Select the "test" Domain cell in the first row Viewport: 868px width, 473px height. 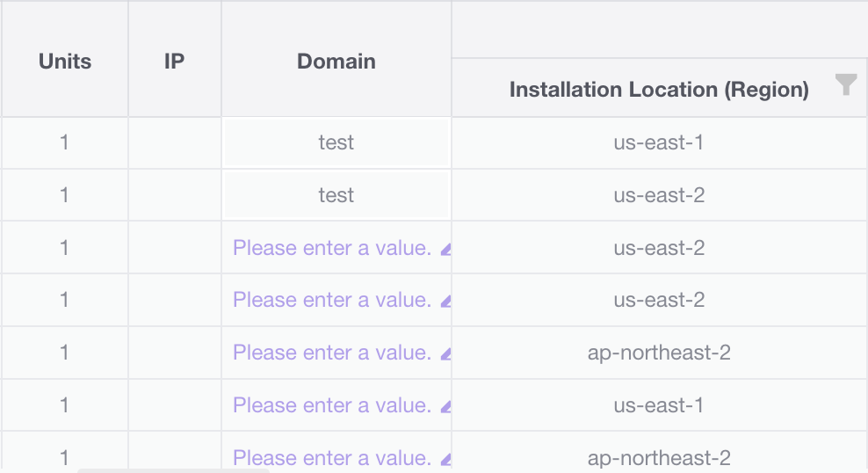[336, 142]
